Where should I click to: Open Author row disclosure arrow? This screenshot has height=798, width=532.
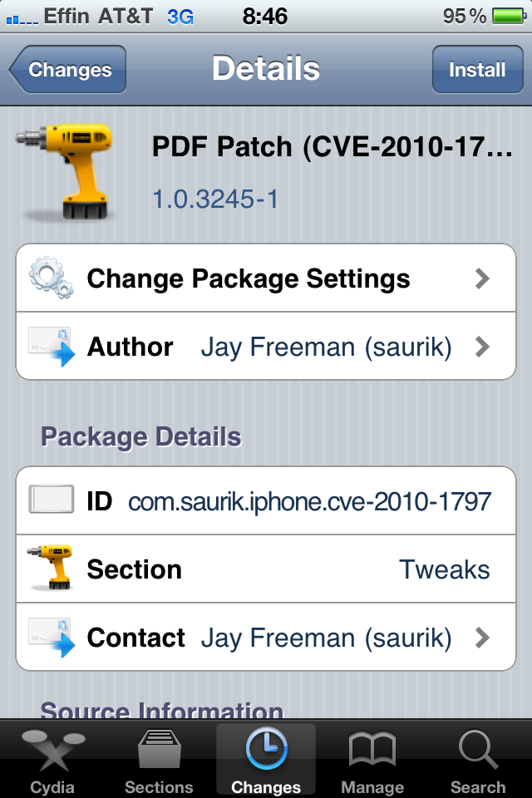[482, 347]
